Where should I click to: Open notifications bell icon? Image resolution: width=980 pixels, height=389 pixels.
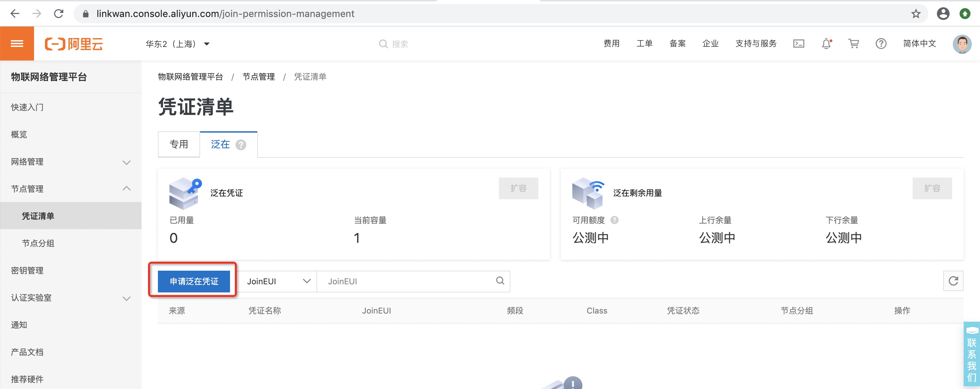tap(826, 44)
